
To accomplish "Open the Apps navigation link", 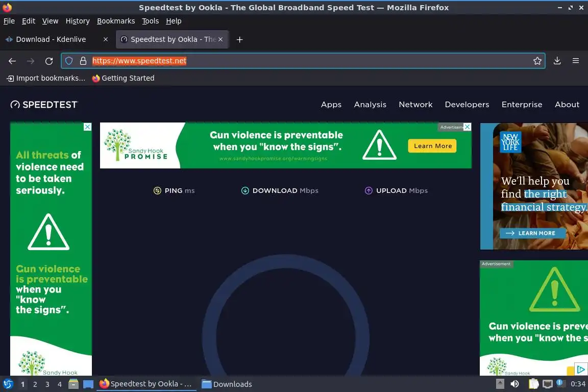I will click(x=331, y=105).
